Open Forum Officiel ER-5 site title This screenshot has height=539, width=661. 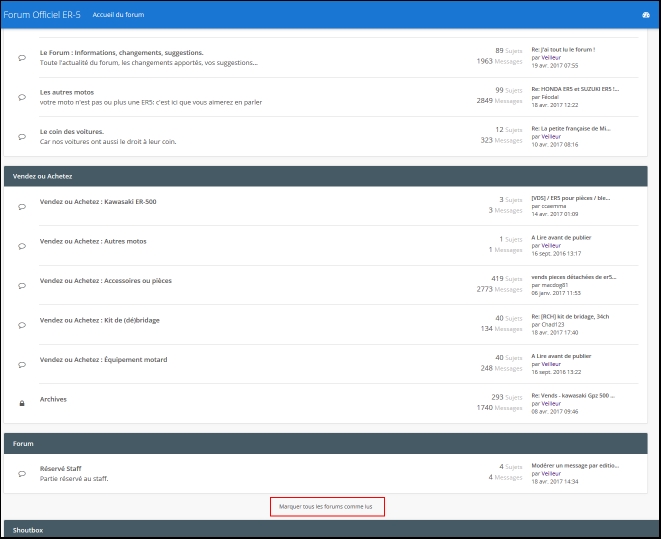[42, 15]
